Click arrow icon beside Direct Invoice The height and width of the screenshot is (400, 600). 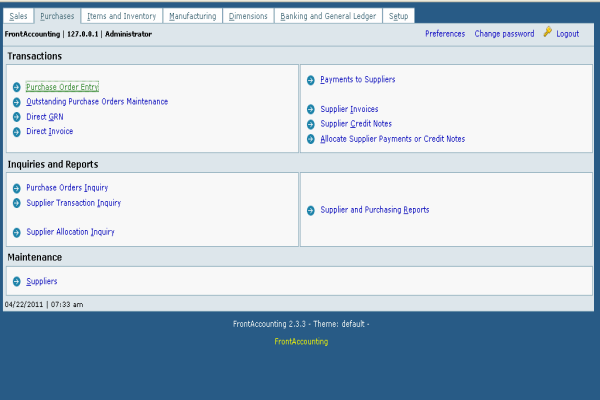click(16, 132)
